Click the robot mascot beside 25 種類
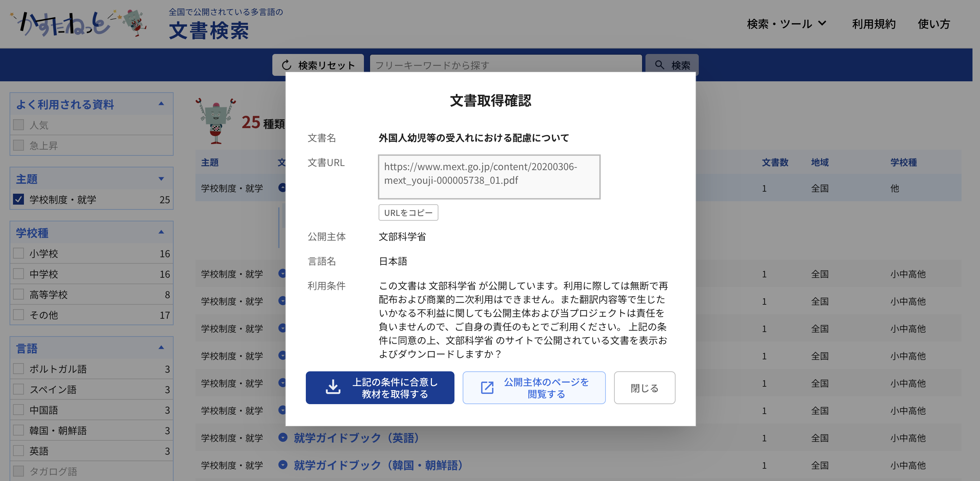Image resolution: width=980 pixels, height=481 pixels. [x=216, y=121]
